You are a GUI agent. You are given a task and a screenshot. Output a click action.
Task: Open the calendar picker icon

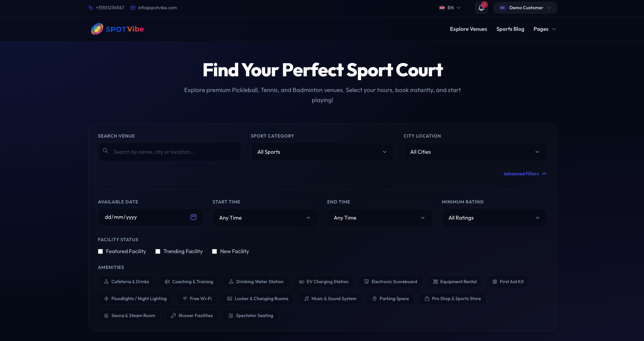(x=193, y=217)
